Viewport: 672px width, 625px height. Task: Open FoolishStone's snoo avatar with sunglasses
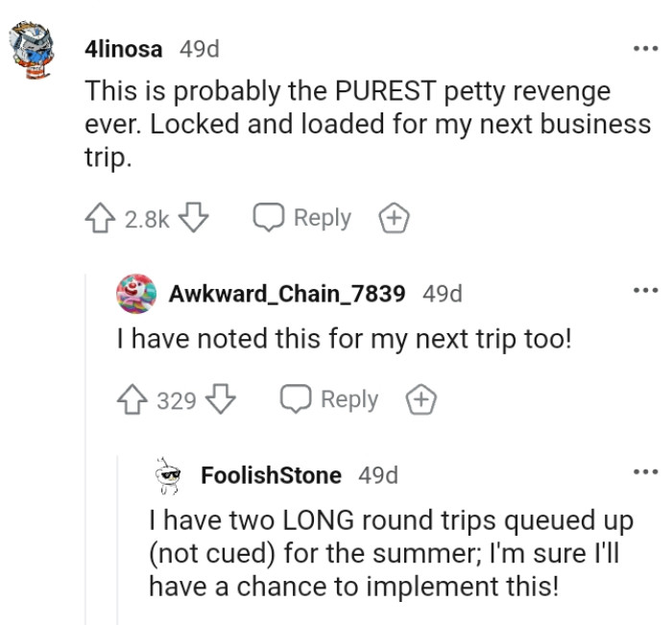click(169, 473)
